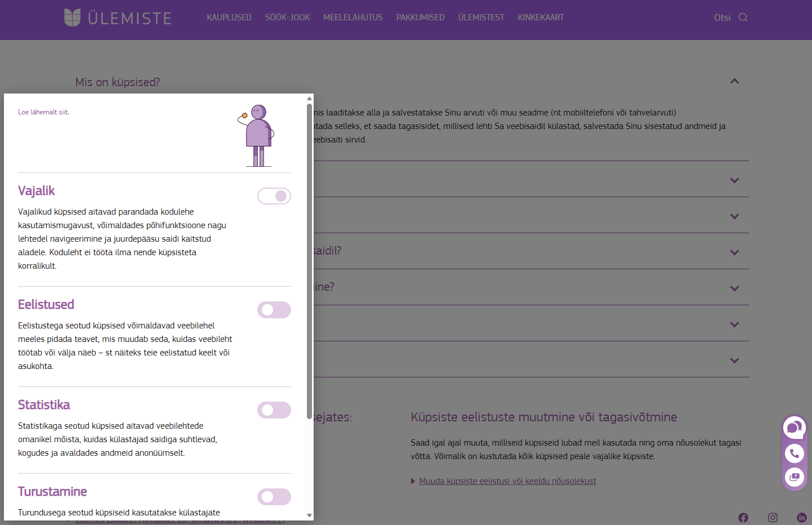Screen dimensions: 812x525
Task: Click 'Küpsiste eelistuste muutmine või tagasivõtmine' heading
Action: coord(544,417)
